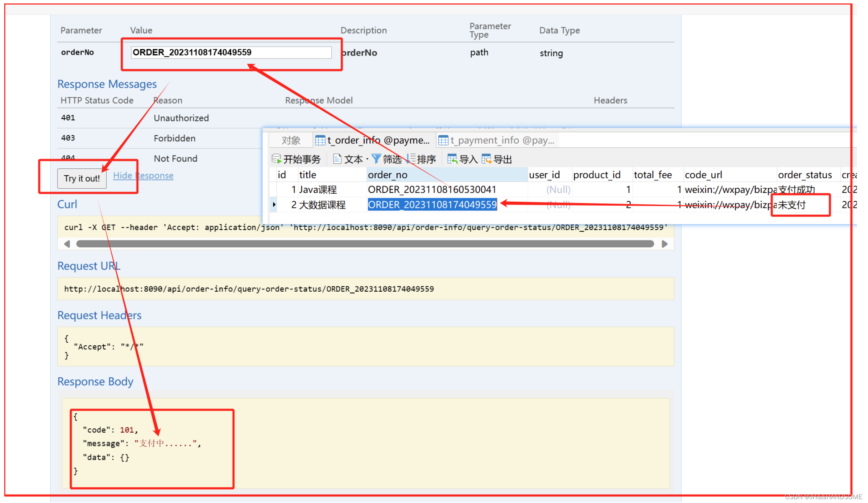Click the Response Messages heading
This screenshot has width=868, height=503.
pos(107,84)
